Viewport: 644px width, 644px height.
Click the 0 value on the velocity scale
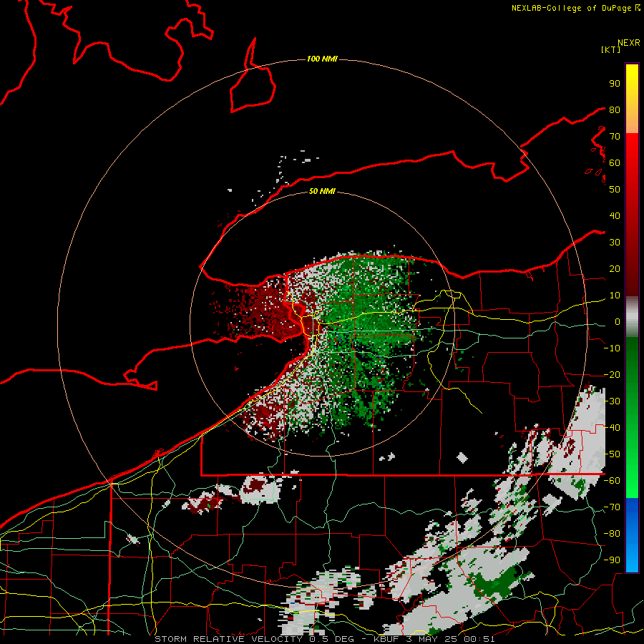point(618,322)
